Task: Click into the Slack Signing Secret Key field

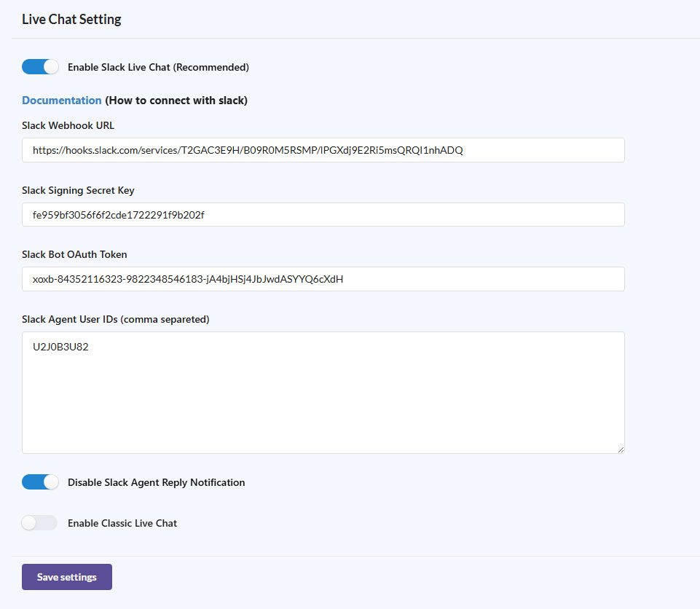Action: click(x=323, y=215)
